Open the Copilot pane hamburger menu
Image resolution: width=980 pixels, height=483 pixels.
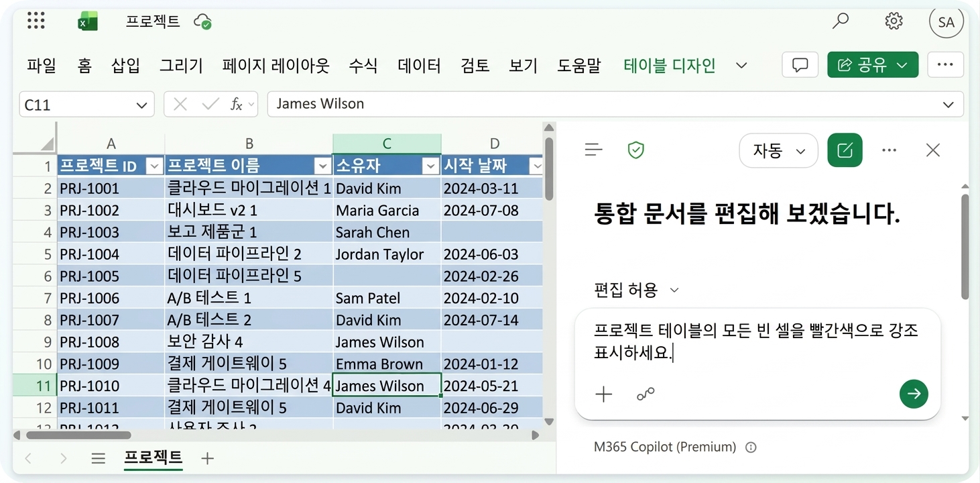coord(594,150)
